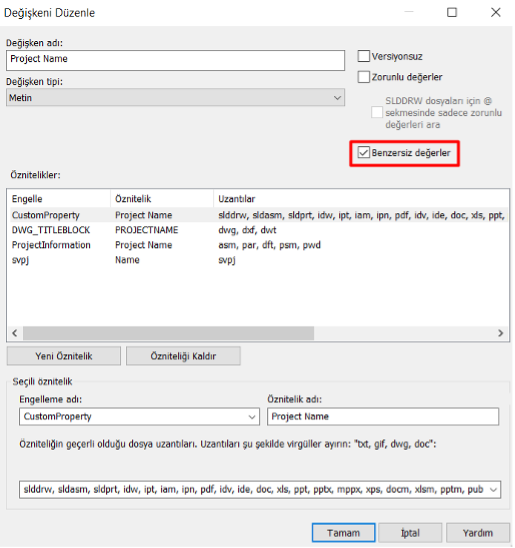Select the DWG_TITLEBLOCK attribute row

tap(257, 230)
